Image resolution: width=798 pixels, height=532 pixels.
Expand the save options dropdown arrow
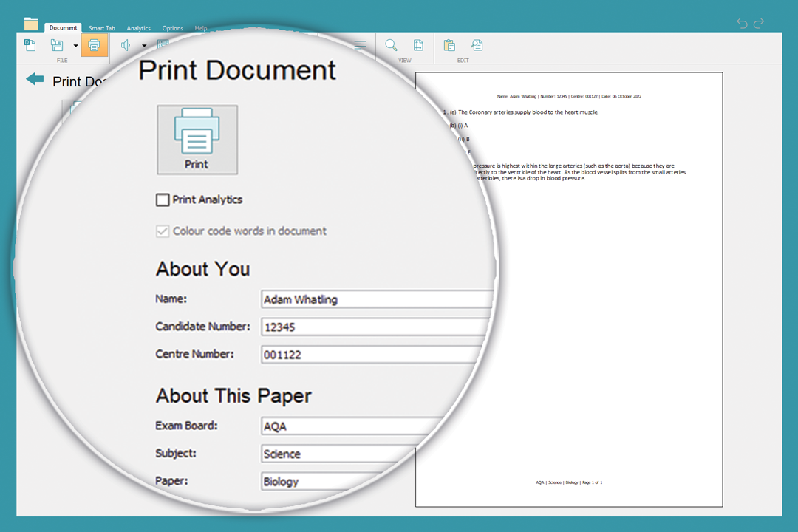coord(75,46)
